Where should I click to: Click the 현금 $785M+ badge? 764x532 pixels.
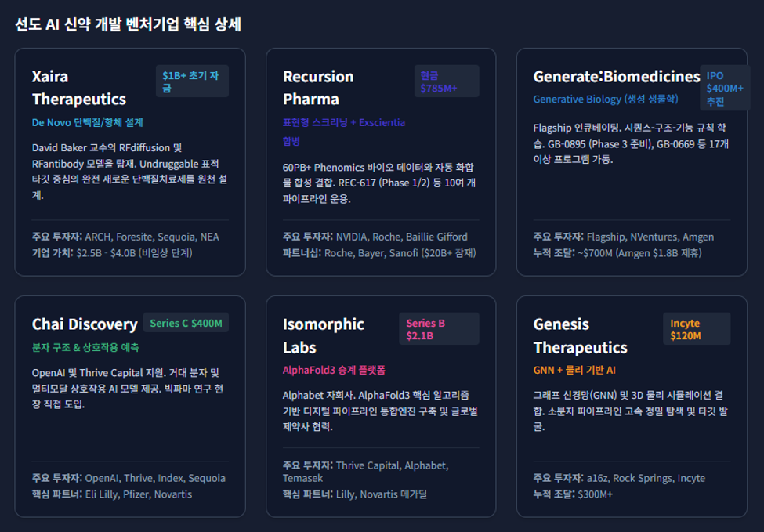447,81
